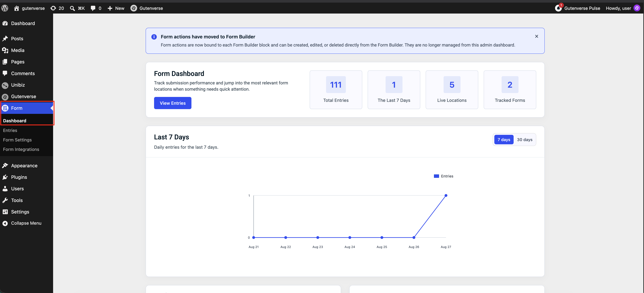Image resolution: width=644 pixels, height=293 pixels.
Task: Open Form Integrations submenu item
Action: click(21, 149)
